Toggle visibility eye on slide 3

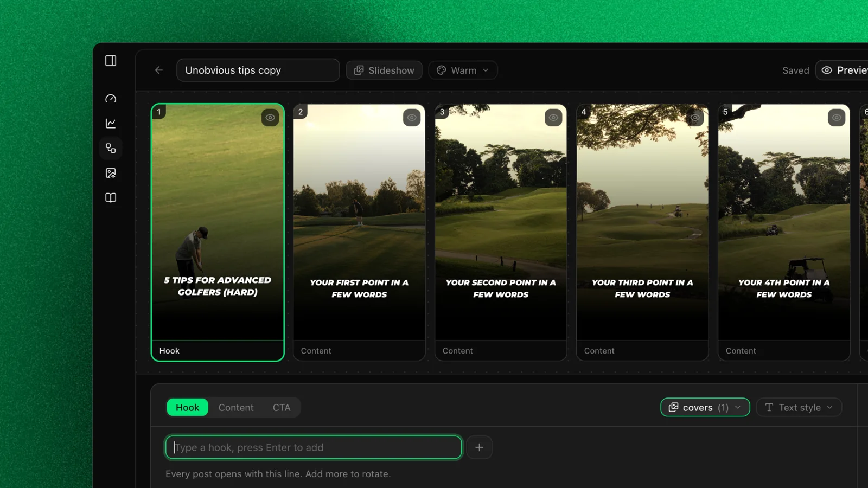coord(553,118)
